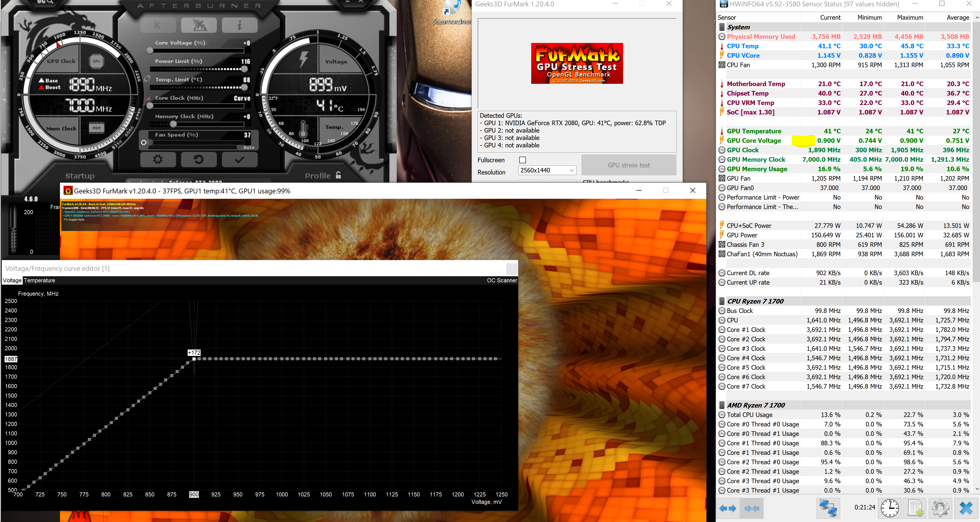Close HWiNFO sensors with blue X button
980x522 pixels.
click(x=966, y=508)
